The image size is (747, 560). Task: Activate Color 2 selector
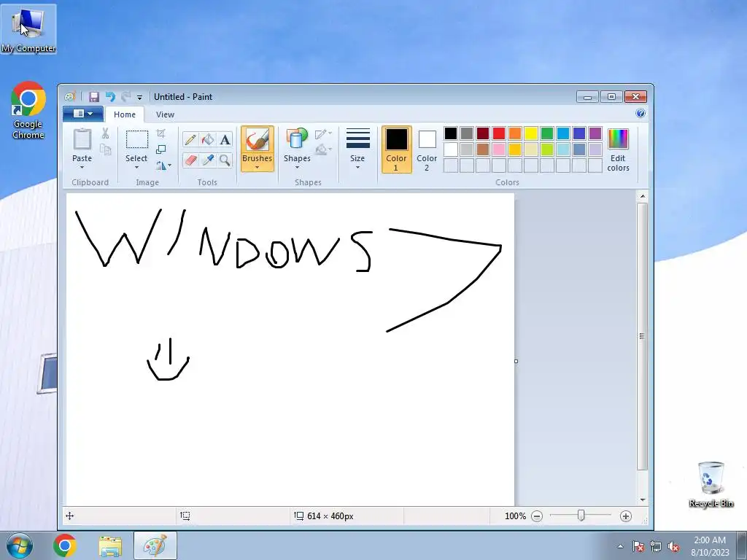pos(427,149)
